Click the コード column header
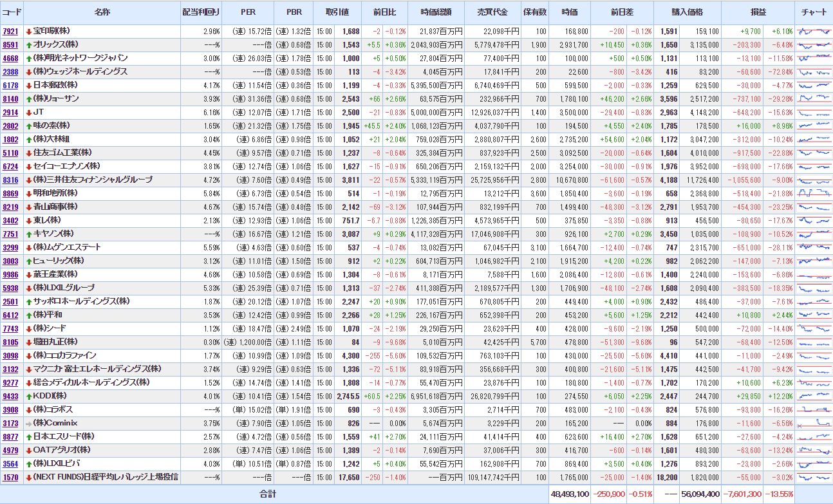This screenshot has width=833, height=504. pos(11,12)
